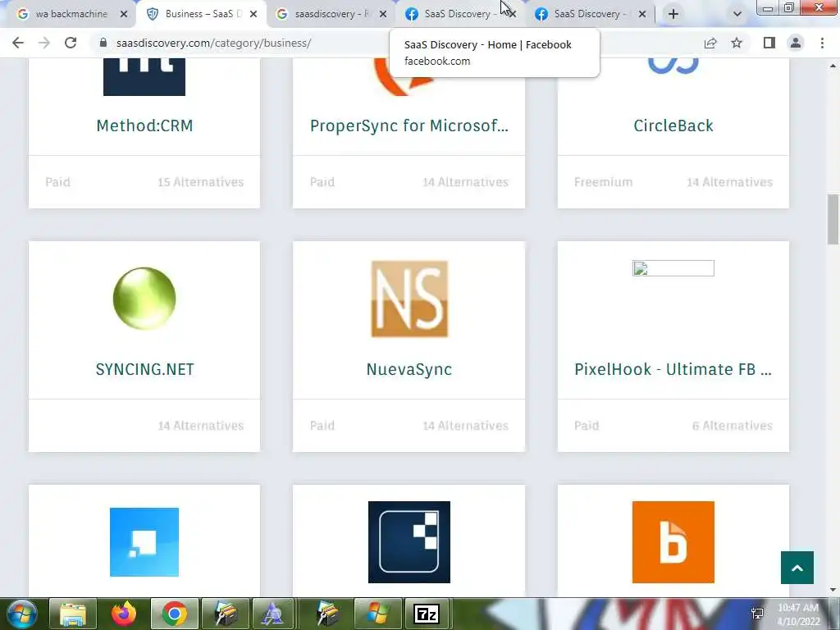Open the ProperSync for Microsoft listing
The width and height of the screenshot is (840, 630).
point(409,126)
